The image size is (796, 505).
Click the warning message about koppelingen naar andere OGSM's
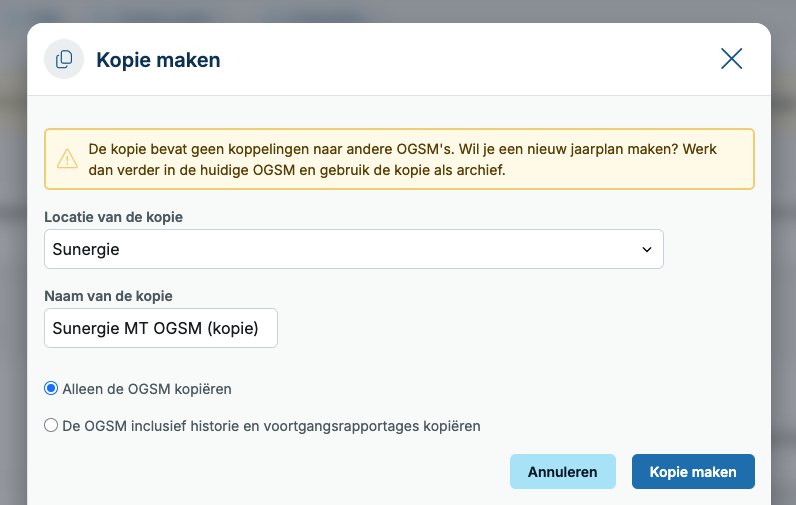click(x=400, y=159)
